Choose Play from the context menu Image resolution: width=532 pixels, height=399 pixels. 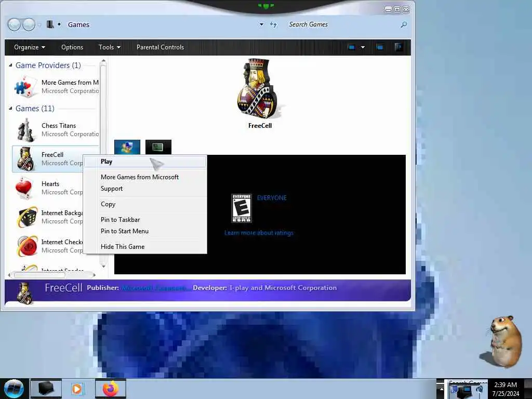click(x=145, y=162)
